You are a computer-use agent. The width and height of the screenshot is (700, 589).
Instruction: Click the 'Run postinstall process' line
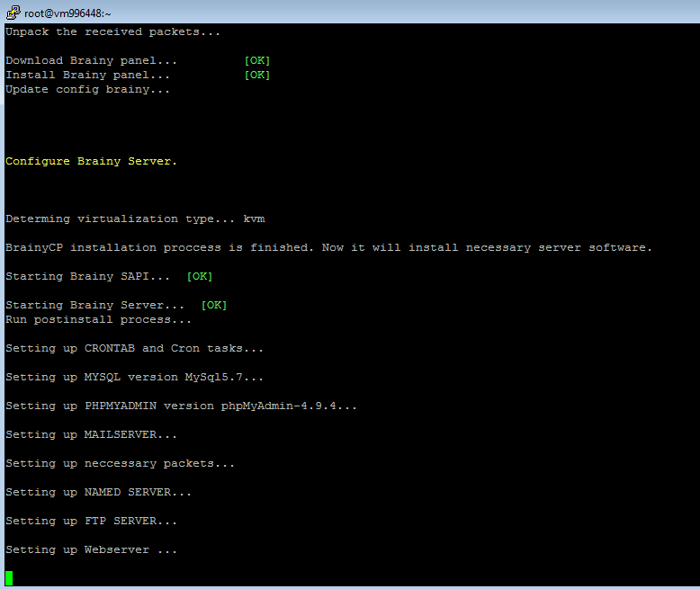point(98,320)
